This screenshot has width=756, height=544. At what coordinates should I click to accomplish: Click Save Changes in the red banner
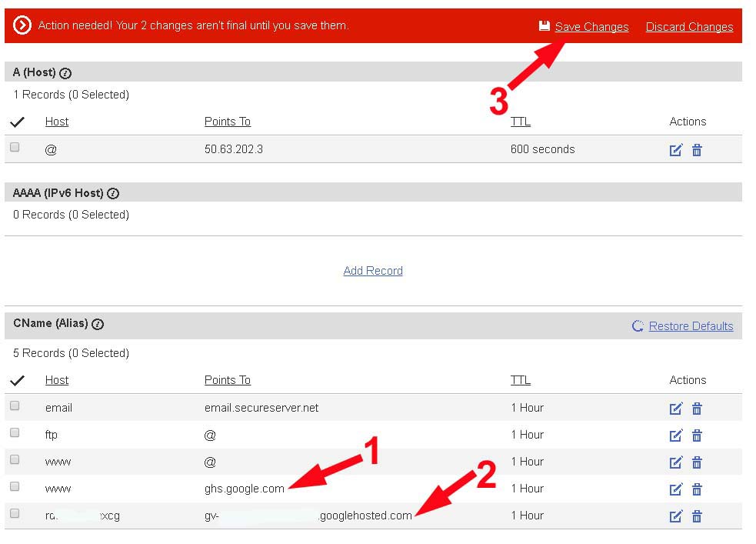591,27
